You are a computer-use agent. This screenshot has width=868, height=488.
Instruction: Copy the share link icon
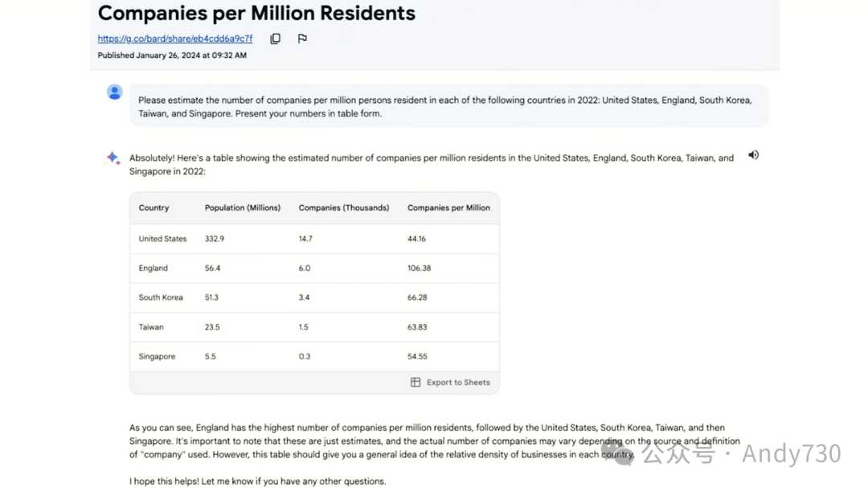coord(275,39)
